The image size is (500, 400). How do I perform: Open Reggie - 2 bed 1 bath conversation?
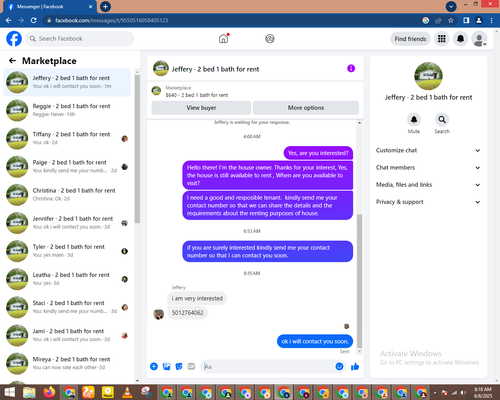point(67,110)
